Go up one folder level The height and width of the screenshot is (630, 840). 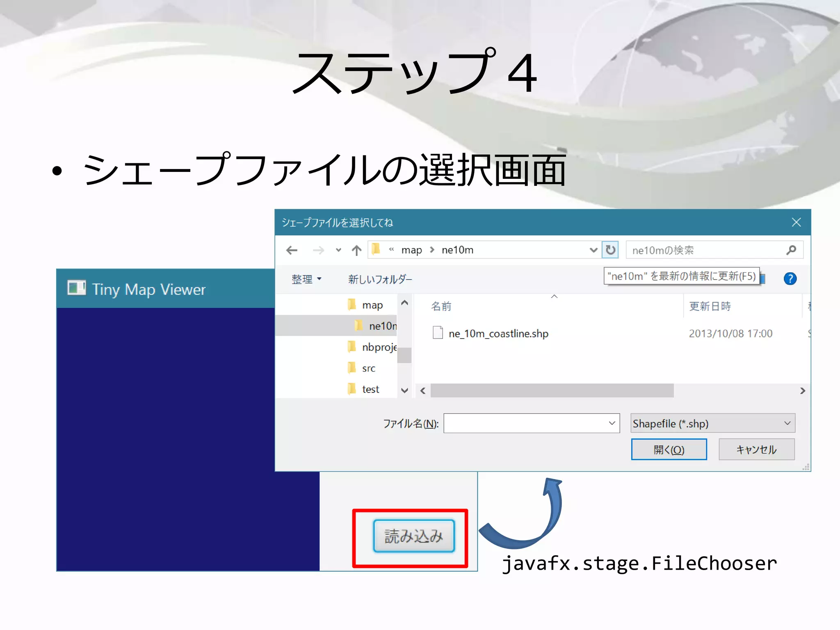pos(356,250)
